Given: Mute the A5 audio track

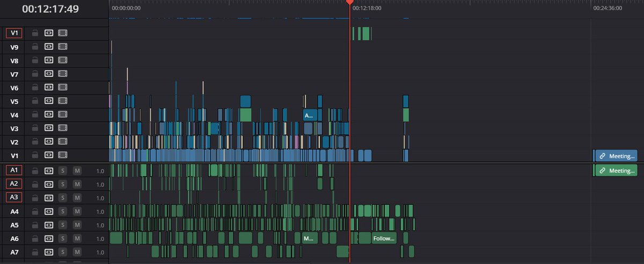Looking at the screenshot, I should 77,225.
